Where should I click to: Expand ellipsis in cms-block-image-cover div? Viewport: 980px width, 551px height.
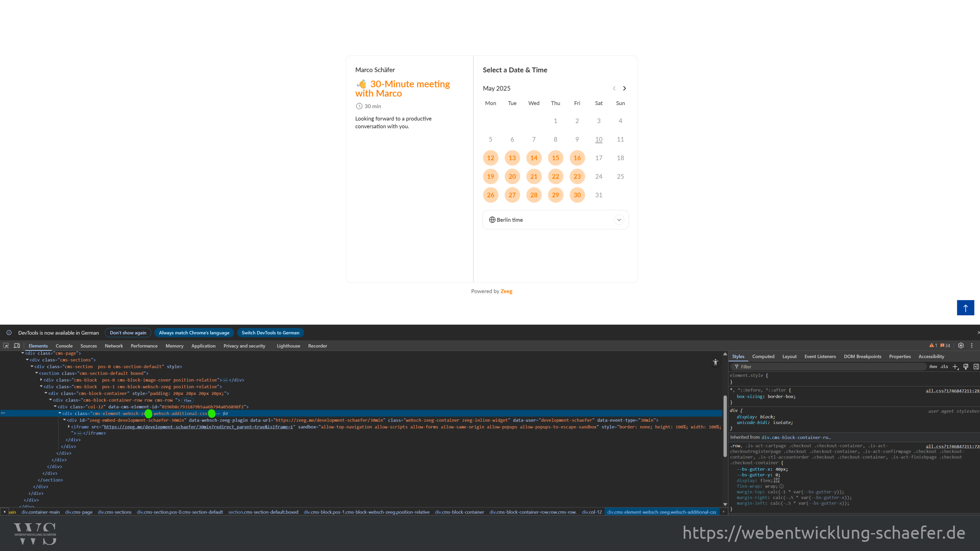[225, 380]
